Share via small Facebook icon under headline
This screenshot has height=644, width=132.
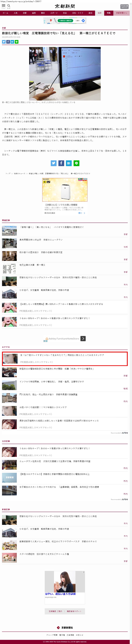click(8, 42)
